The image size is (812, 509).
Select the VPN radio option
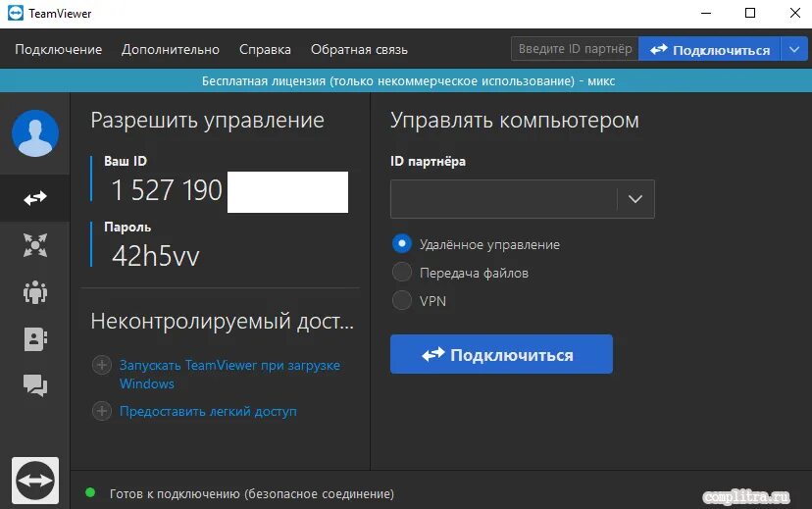pos(402,300)
